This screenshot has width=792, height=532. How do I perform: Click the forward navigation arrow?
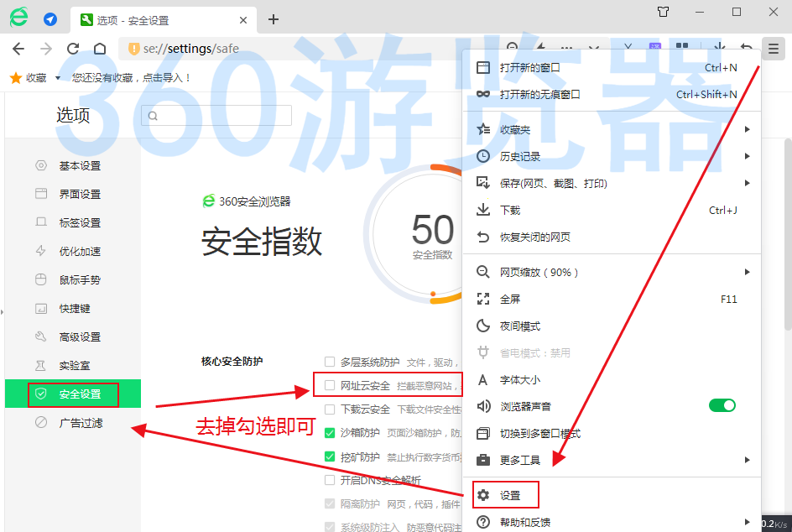point(46,49)
